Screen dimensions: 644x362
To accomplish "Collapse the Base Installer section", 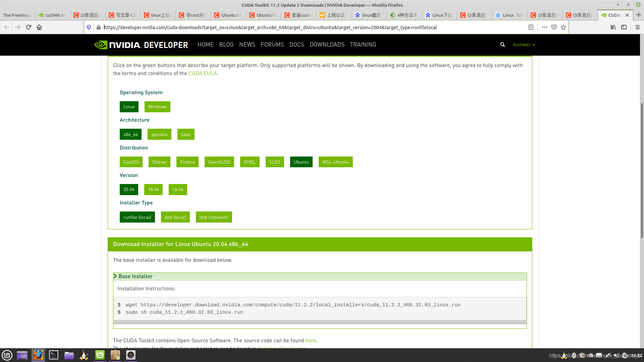I will (x=135, y=276).
